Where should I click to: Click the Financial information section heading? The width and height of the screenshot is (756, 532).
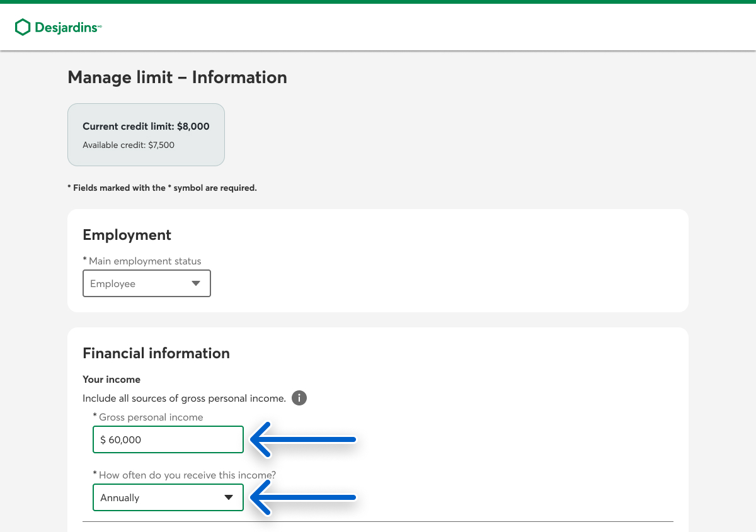tap(156, 353)
